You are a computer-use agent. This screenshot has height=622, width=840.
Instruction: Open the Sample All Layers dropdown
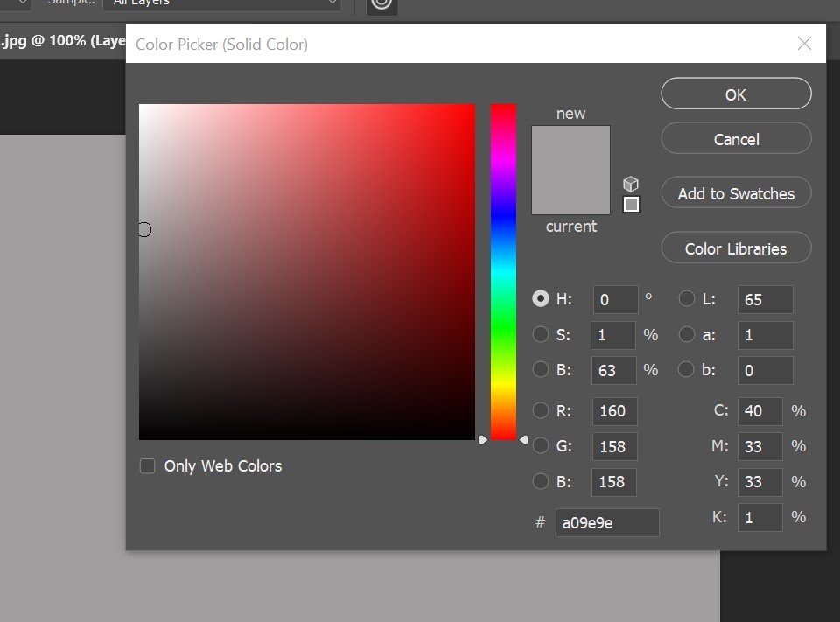click(221, 4)
